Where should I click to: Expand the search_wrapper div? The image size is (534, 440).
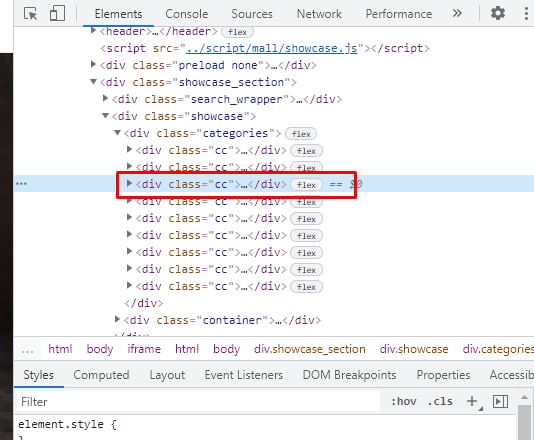tap(105, 98)
